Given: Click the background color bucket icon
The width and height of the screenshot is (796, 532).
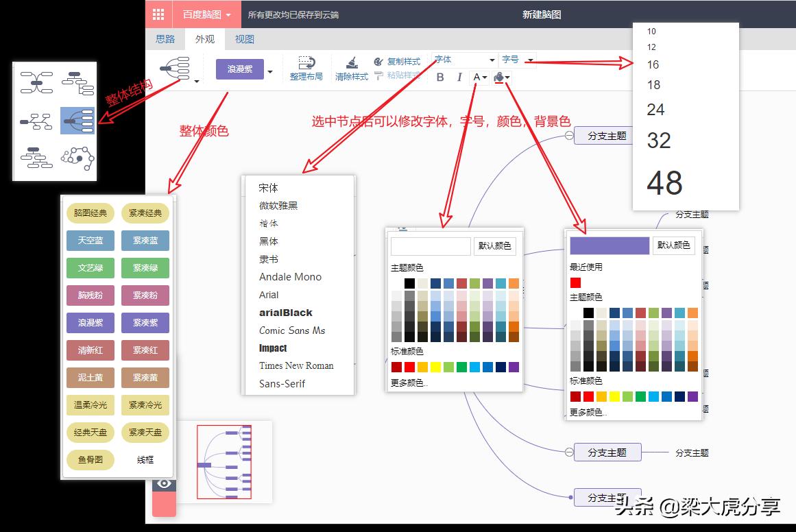Looking at the screenshot, I should [500, 77].
